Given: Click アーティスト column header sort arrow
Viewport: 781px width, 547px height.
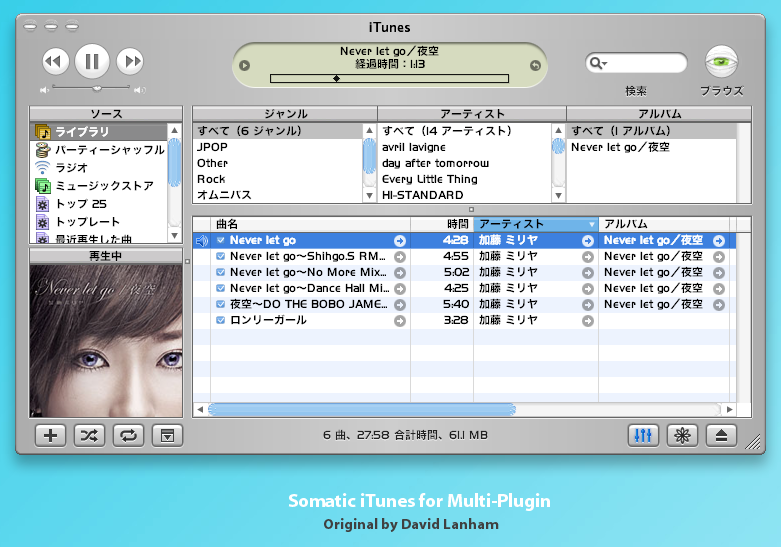Looking at the screenshot, I should click(x=592, y=225).
